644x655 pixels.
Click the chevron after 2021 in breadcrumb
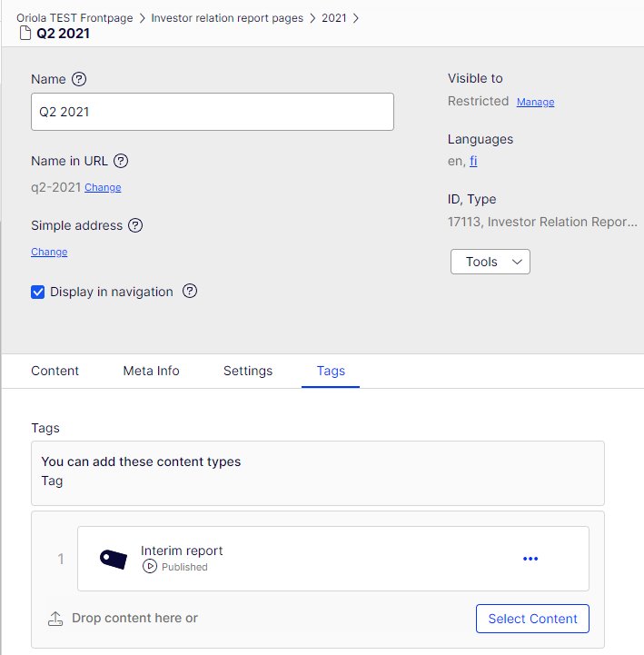[356, 18]
